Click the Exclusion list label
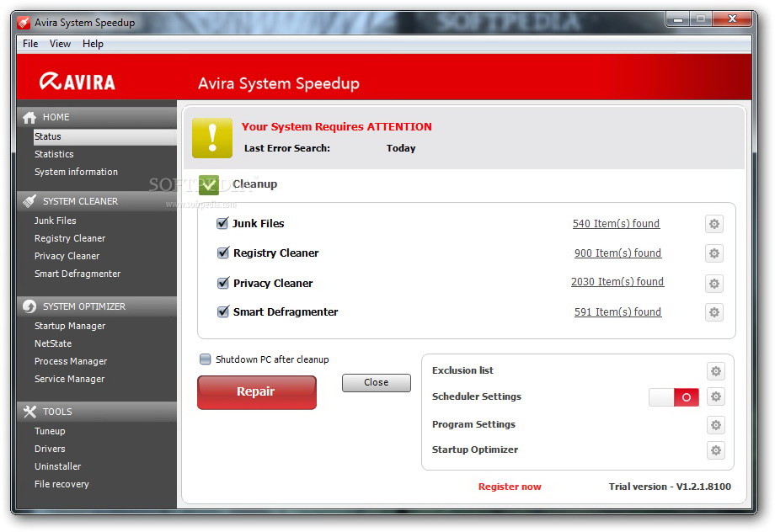 coord(462,370)
